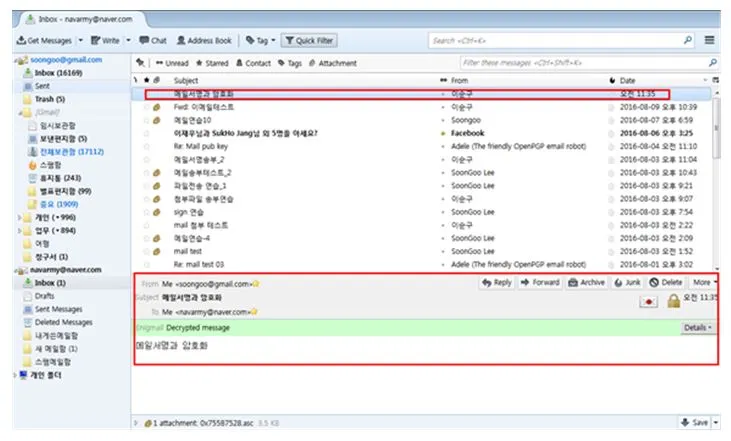Open the Gmail Inbox (16169) folder
Viewport: 731px width, 441px height.
[58, 73]
